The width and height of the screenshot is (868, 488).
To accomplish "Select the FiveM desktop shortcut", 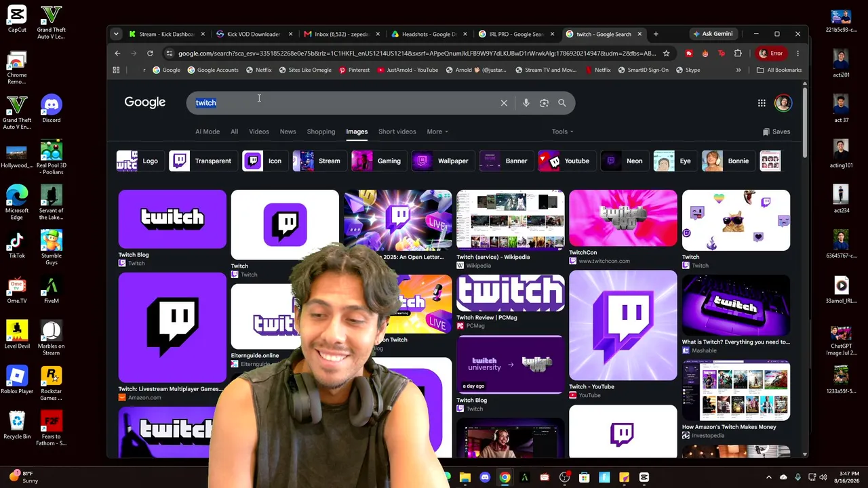I will [51, 290].
